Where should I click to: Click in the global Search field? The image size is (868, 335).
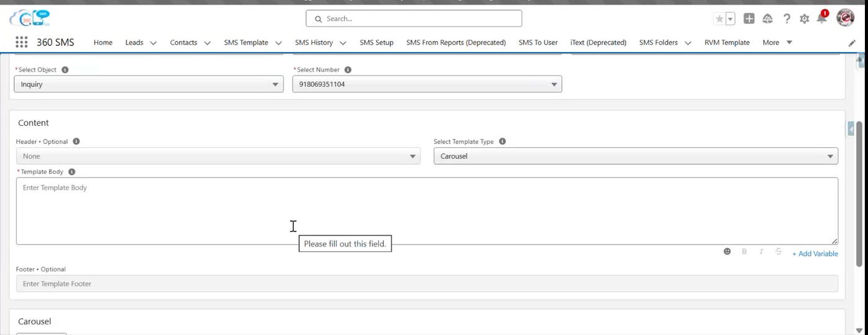414,19
